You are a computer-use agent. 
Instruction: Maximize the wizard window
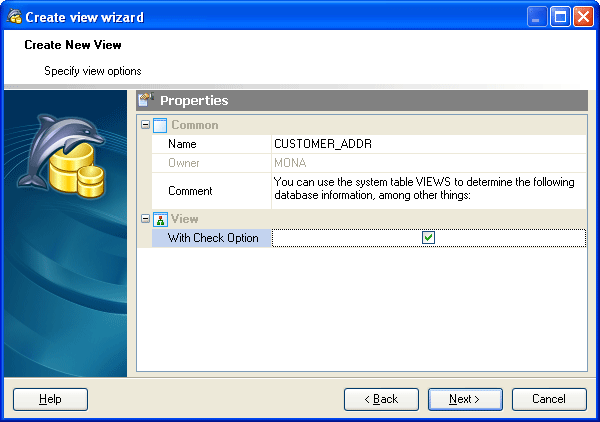tap(560, 16)
